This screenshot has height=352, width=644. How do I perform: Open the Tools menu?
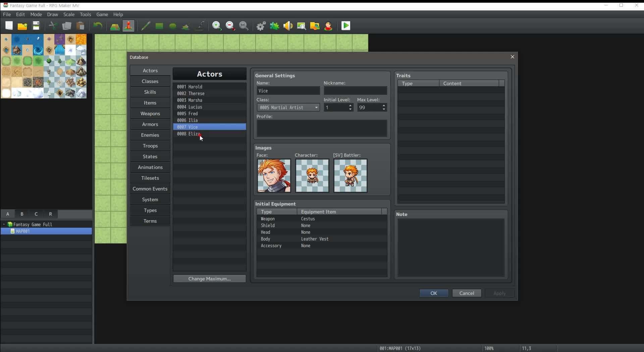point(85,14)
